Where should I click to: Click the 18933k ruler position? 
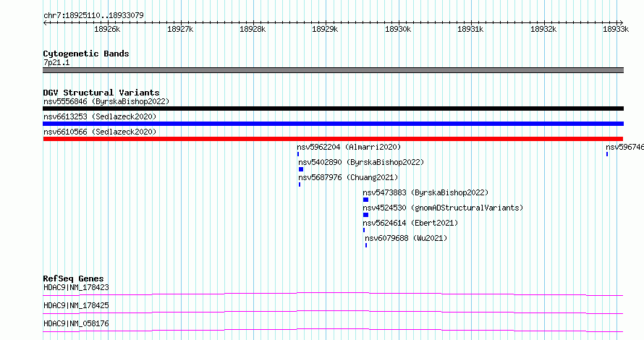coord(616,29)
